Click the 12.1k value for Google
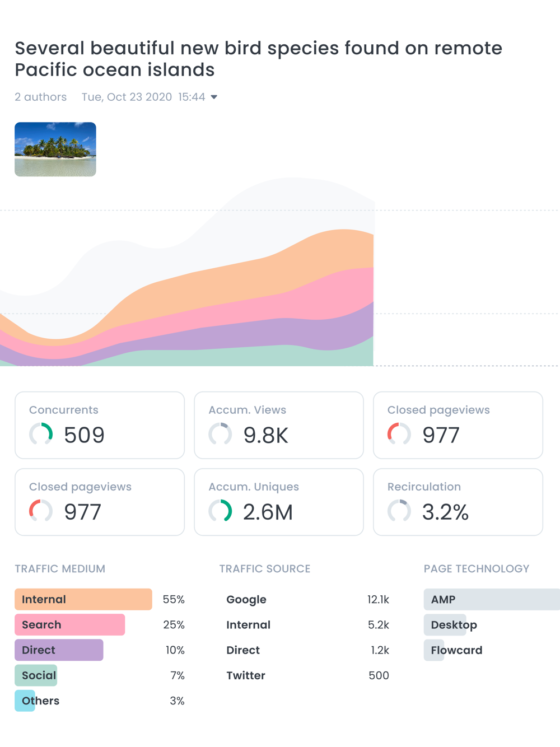560x747 pixels. [378, 599]
